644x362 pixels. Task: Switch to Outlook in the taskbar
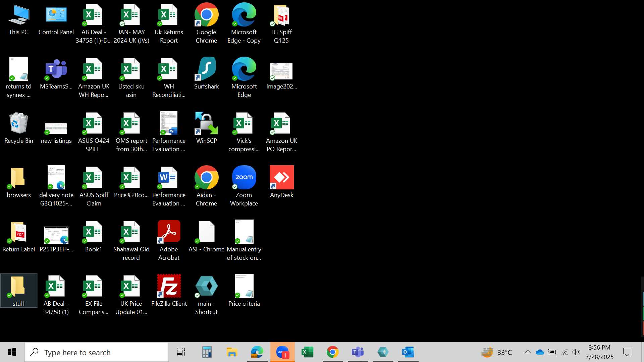click(408, 352)
